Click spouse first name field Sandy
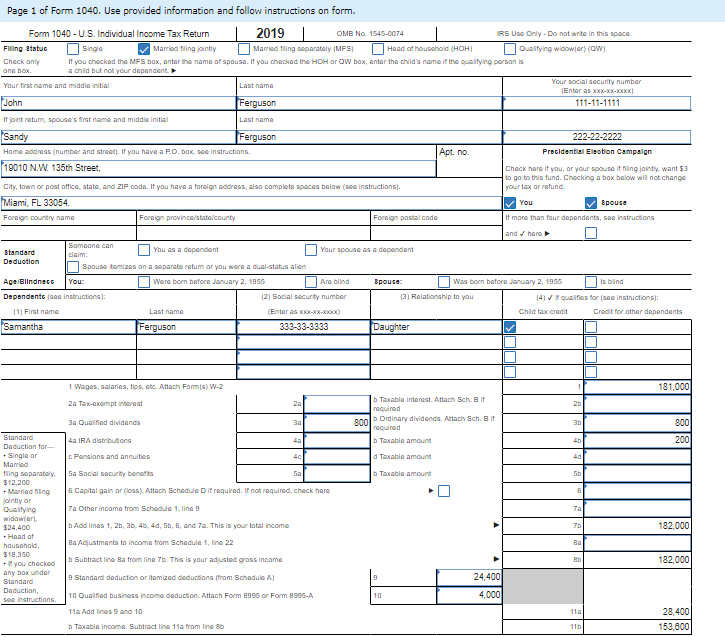Screen dimensions: 725x637 [x=118, y=137]
